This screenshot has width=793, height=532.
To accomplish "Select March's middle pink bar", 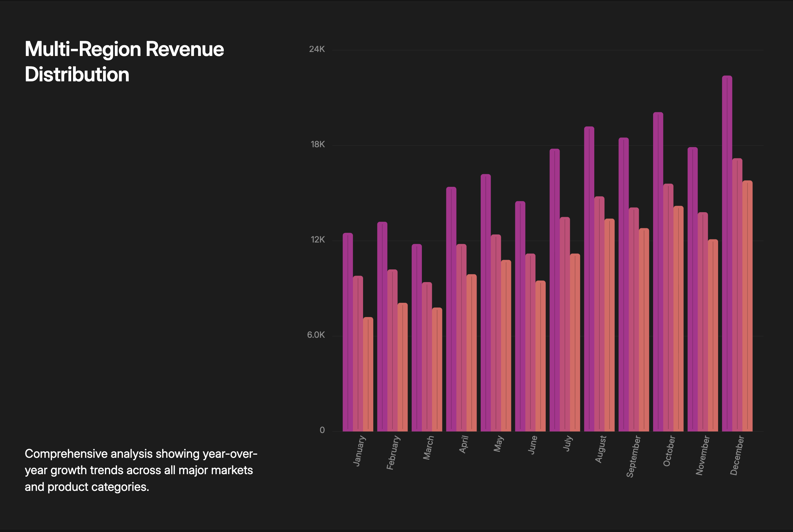I will pos(427,357).
